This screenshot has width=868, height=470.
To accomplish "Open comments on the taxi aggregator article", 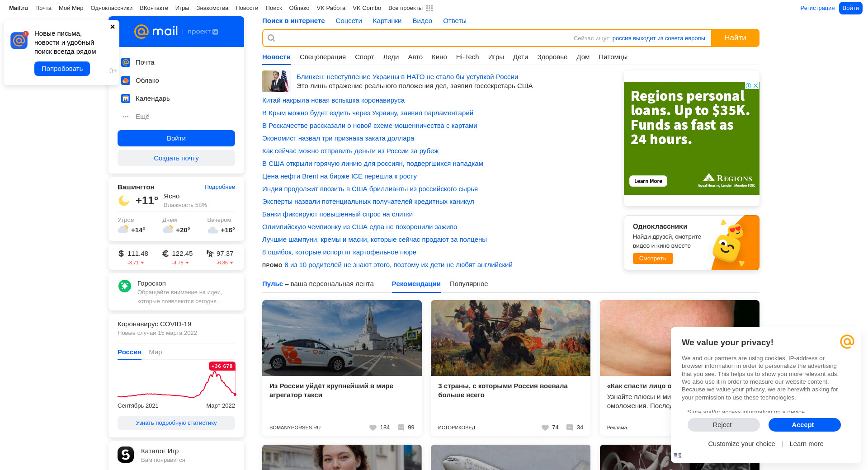I will [x=401, y=428].
